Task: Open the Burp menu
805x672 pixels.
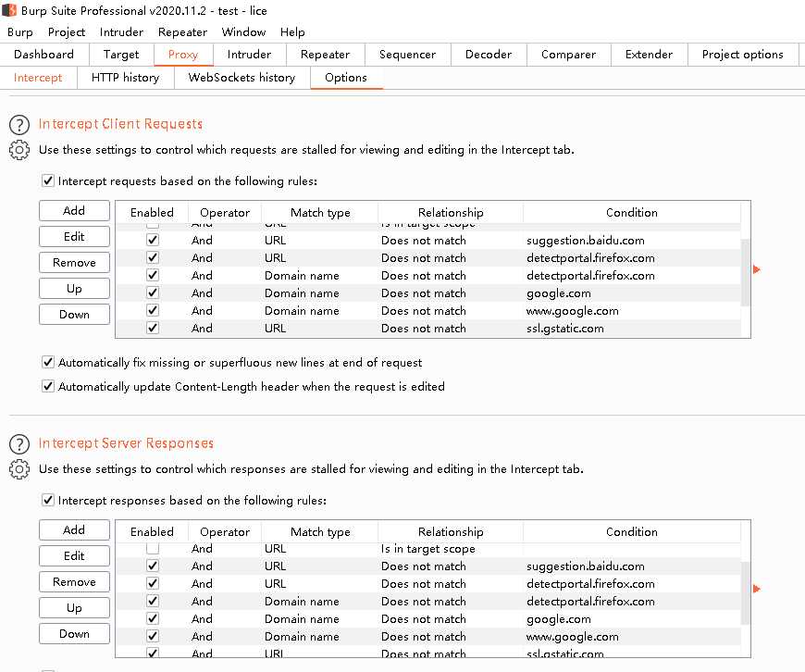Action: click(x=20, y=31)
